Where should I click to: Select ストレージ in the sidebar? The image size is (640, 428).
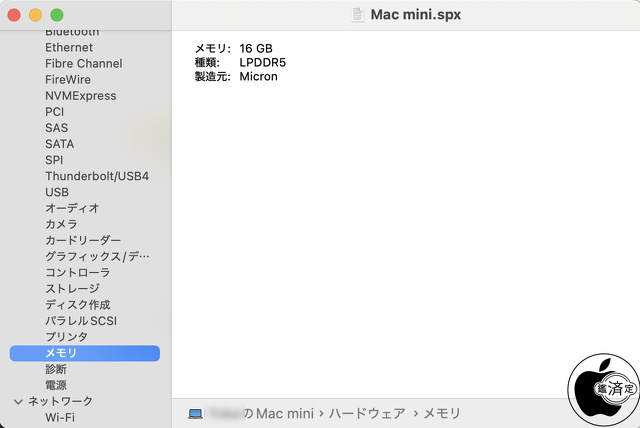click(x=72, y=288)
